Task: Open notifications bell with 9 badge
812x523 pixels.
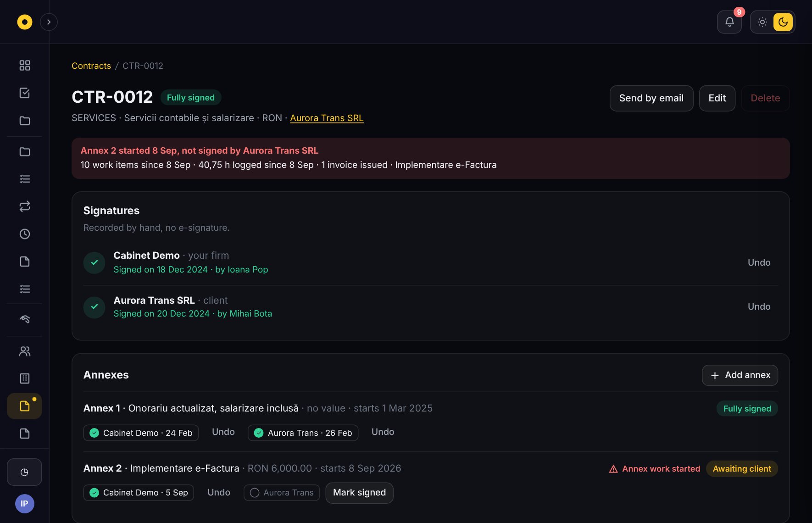Action: click(x=729, y=22)
